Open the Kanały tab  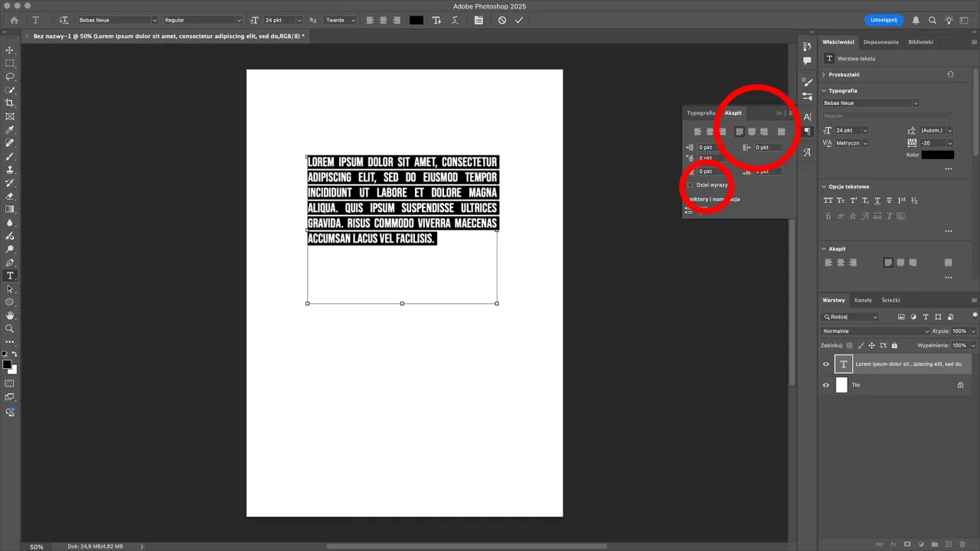coord(863,300)
